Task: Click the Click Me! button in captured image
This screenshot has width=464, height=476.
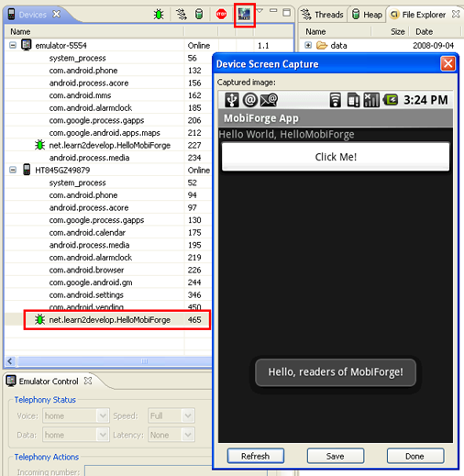Action: pos(336,157)
